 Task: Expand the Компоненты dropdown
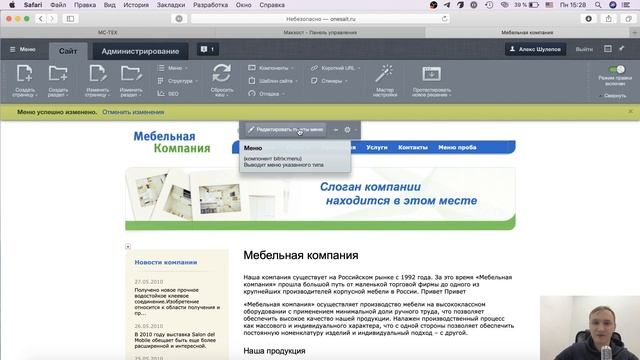pyautogui.click(x=271, y=68)
